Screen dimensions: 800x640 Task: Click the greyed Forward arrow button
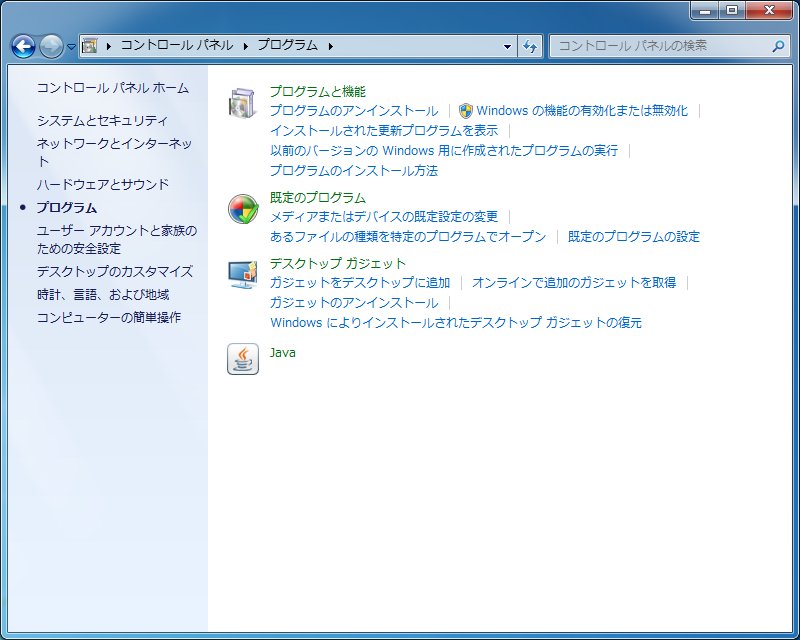(x=51, y=46)
